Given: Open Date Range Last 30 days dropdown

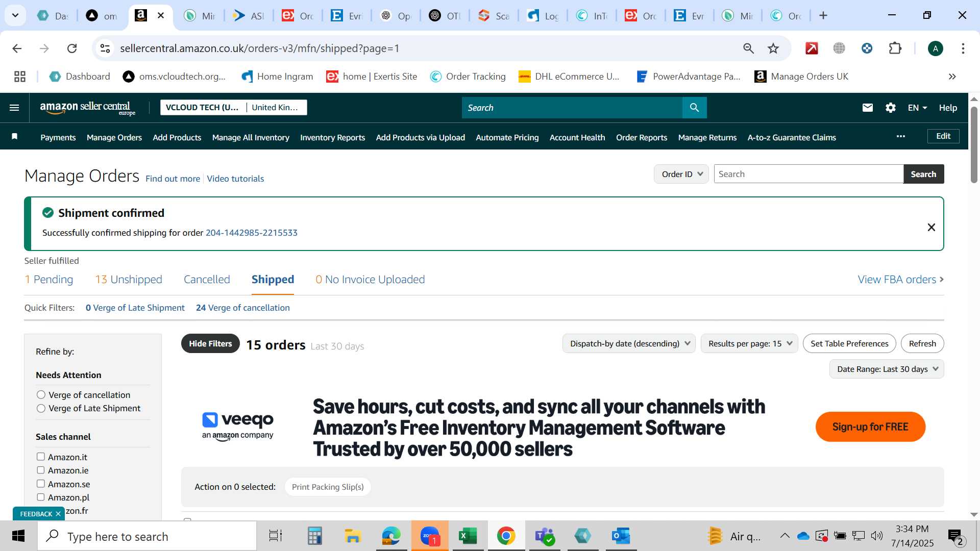Looking at the screenshot, I should pyautogui.click(x=887, y=369).
